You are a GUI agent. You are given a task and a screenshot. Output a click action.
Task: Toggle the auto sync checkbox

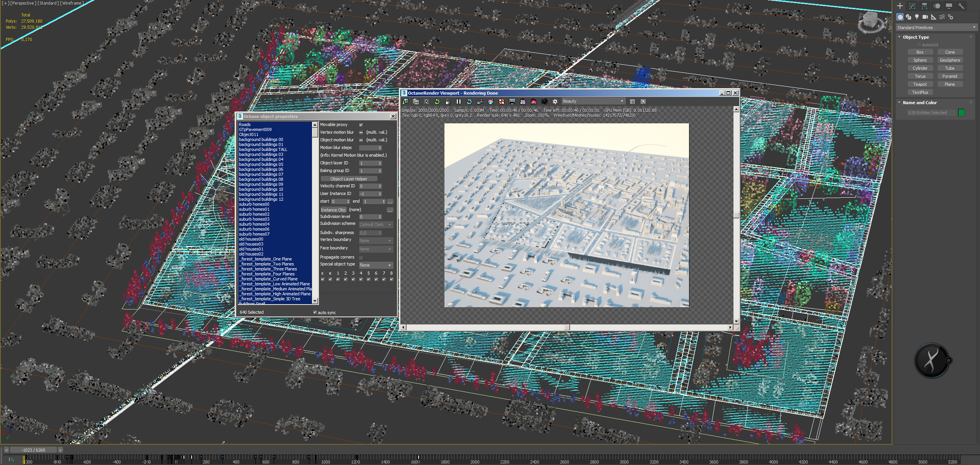[315, 312]
